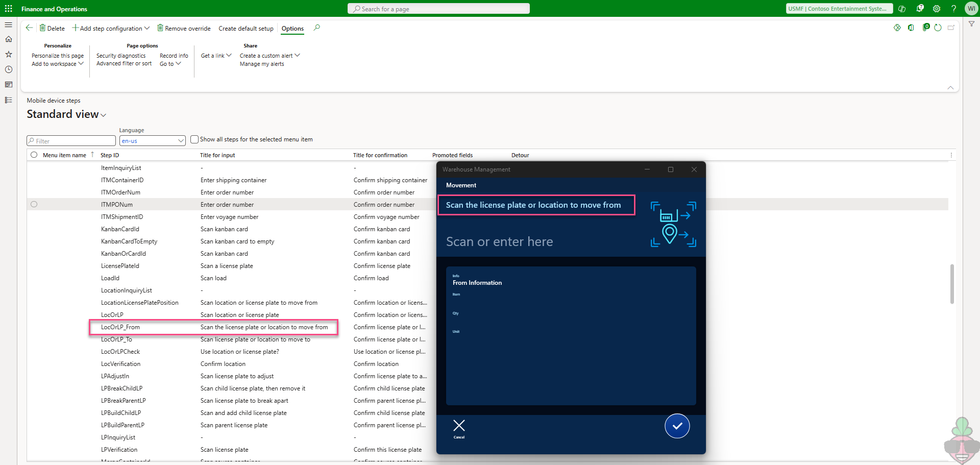Enable Show all steps for selected menu item
The width and height of the screenshot is (980, 465).
pos(194,139)
